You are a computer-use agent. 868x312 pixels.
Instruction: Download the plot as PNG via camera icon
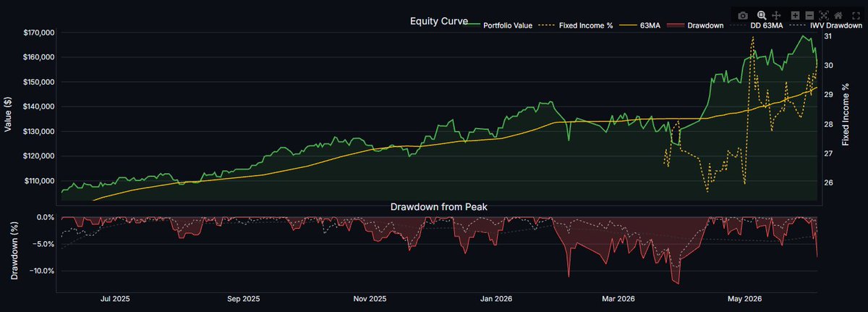tap(744, 15)
